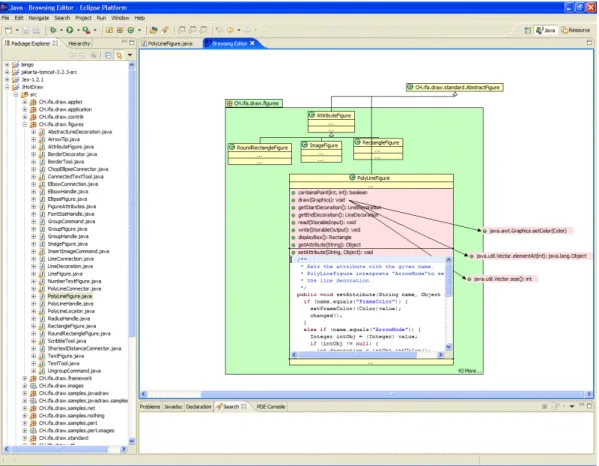
Task: Click diagram horizontal scrollbar right arrow
Action: click(x=589, y=394)
